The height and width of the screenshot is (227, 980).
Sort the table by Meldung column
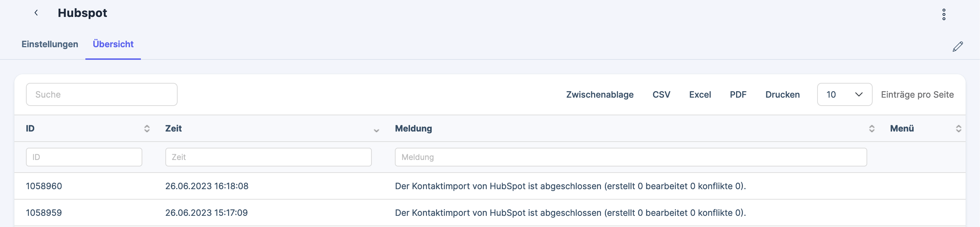tap(872, 129)
